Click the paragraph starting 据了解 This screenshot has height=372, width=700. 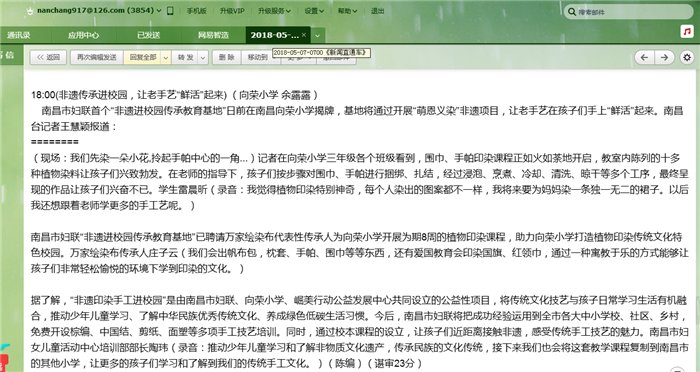pos(360,332)
